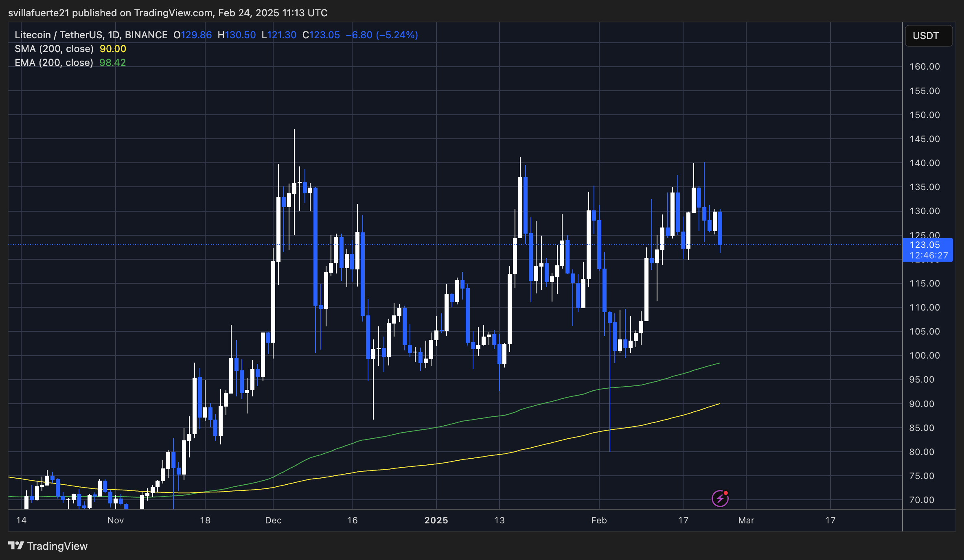Viewport: 964px width, 560px height.
Task: Click the SMA value 90.00
Action: click(x=113, y=49)
